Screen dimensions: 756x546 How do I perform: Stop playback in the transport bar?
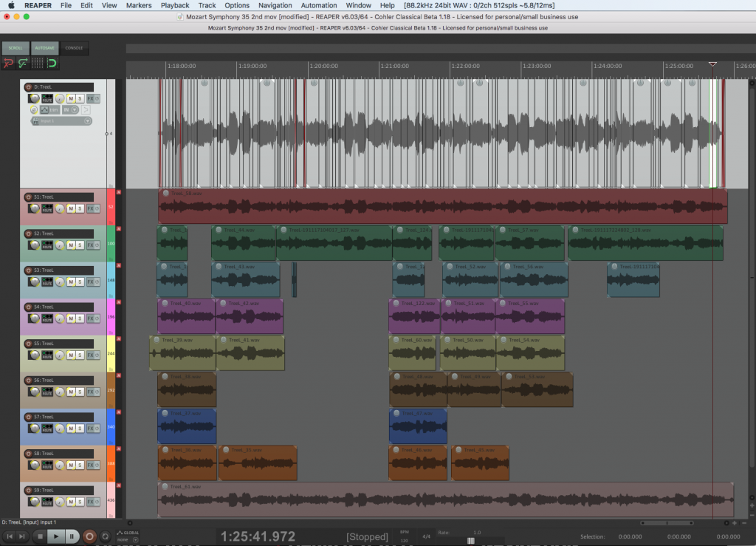tap(41, 536)
